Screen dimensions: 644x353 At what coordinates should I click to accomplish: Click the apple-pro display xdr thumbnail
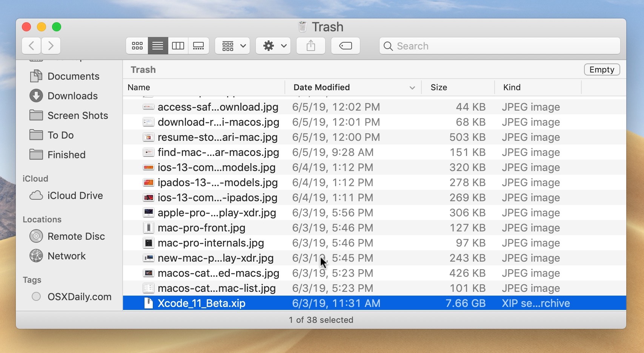tap(149, 213)
